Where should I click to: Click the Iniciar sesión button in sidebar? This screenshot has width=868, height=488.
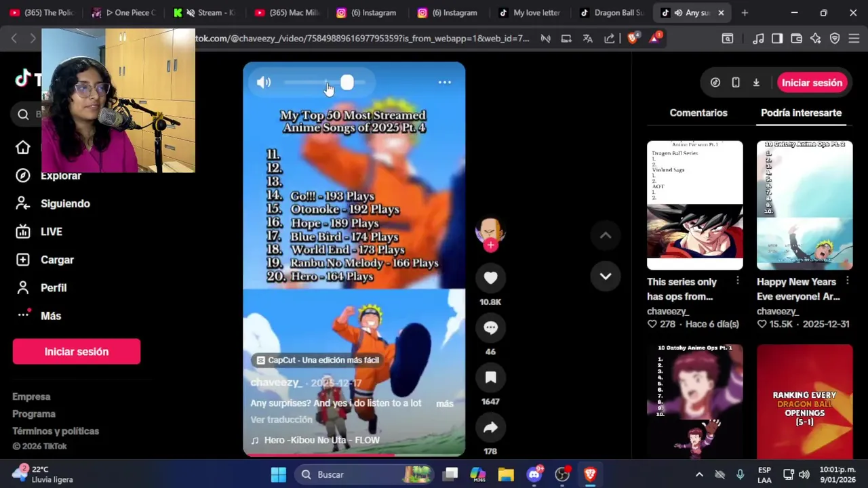coord(76,351)
